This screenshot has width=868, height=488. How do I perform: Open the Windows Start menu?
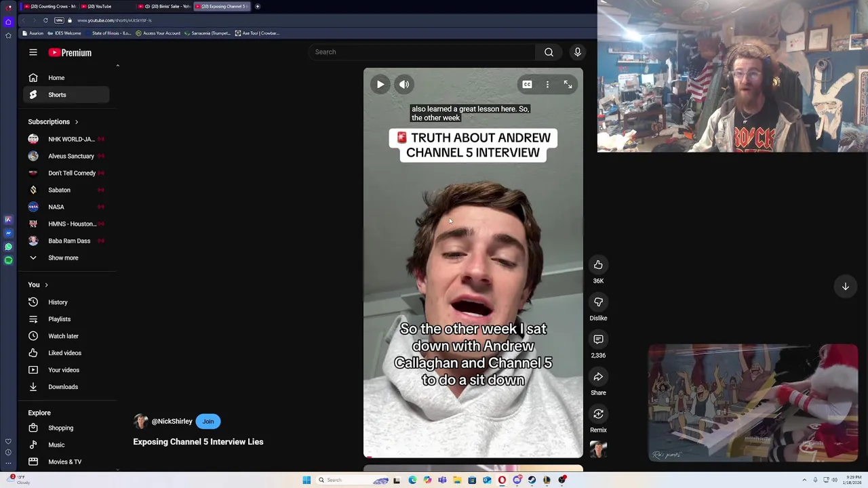coord(307,480)
